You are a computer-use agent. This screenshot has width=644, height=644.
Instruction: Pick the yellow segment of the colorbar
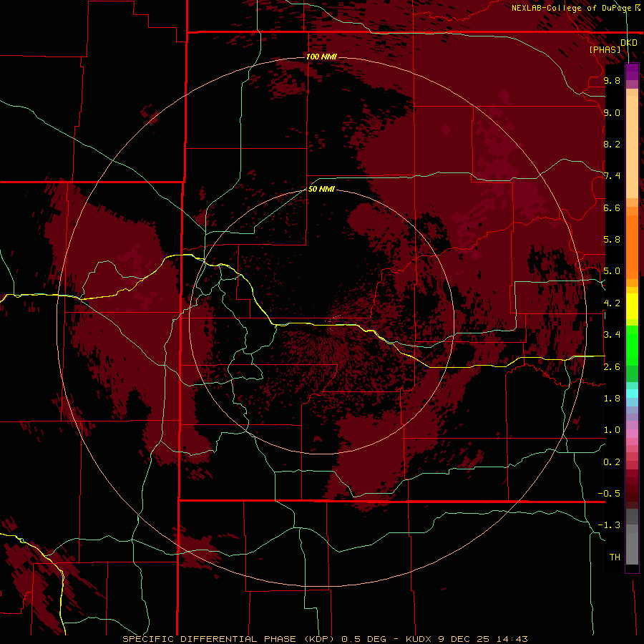(x=632, y=306)
